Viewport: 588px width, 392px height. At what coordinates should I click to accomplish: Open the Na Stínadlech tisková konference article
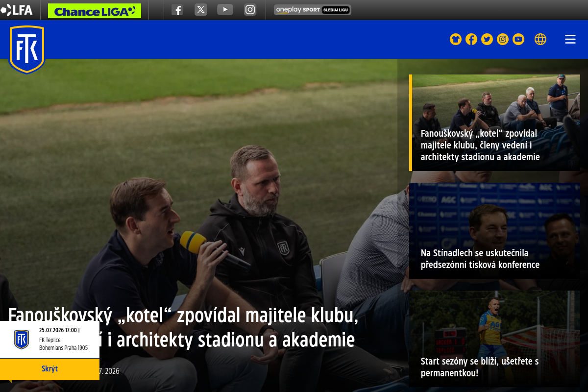point(495,231)
